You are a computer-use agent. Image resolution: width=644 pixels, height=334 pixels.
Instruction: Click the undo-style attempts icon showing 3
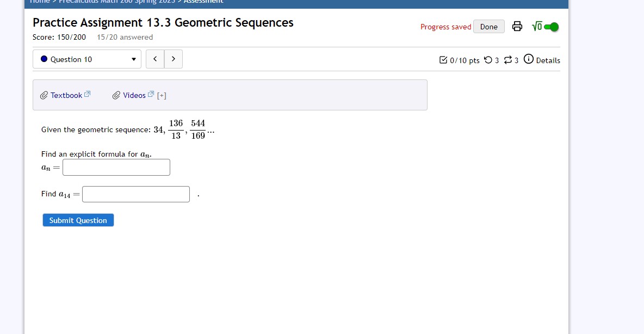(x=488, y=60)
